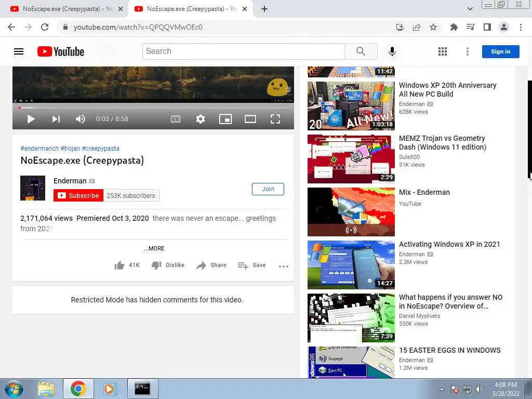Open Chrome extensions puzzle icon
The height and width of the screenshot is (399, 532).
pos(454,27)
